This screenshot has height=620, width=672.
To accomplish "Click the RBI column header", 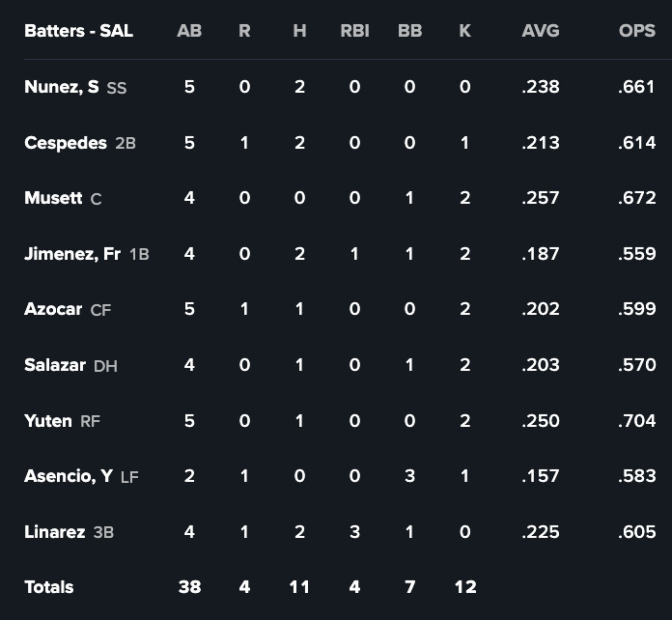I will 354,31.
